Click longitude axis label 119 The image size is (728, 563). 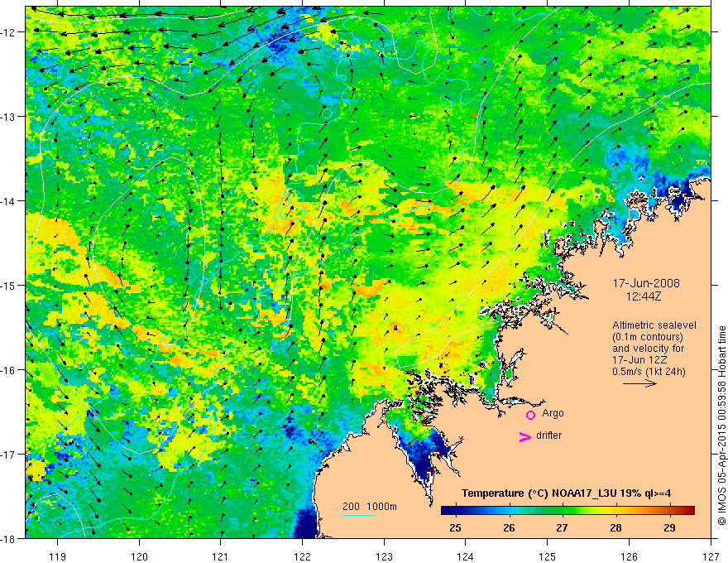click(58, 556)
